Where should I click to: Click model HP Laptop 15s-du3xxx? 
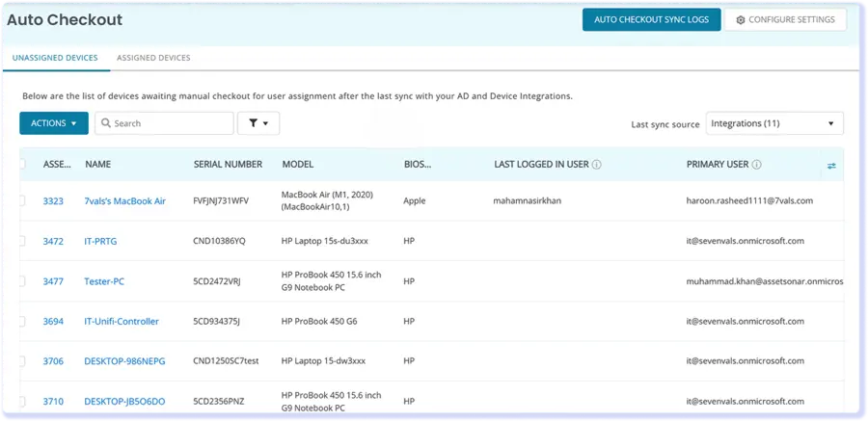(x=325, y=241)
